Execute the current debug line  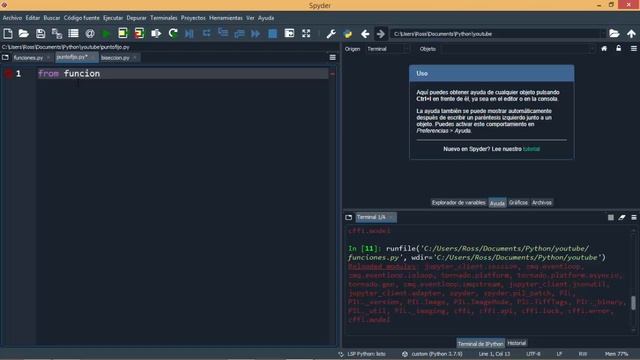[x=207, y=33]
